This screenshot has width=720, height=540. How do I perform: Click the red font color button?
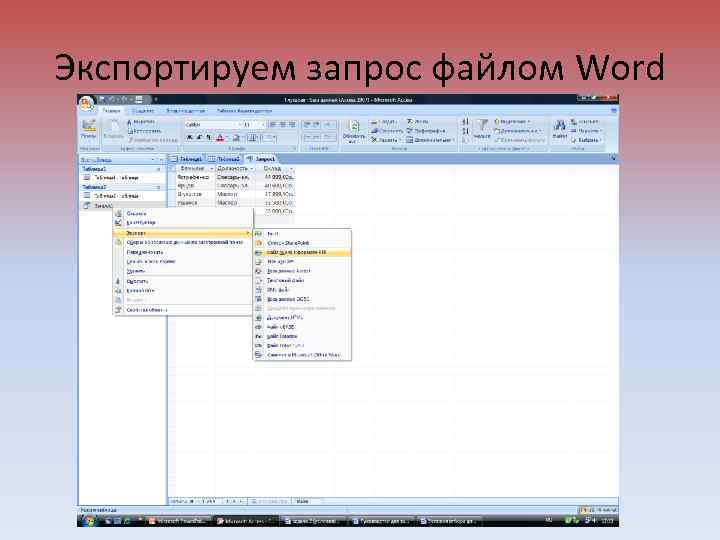220,137
